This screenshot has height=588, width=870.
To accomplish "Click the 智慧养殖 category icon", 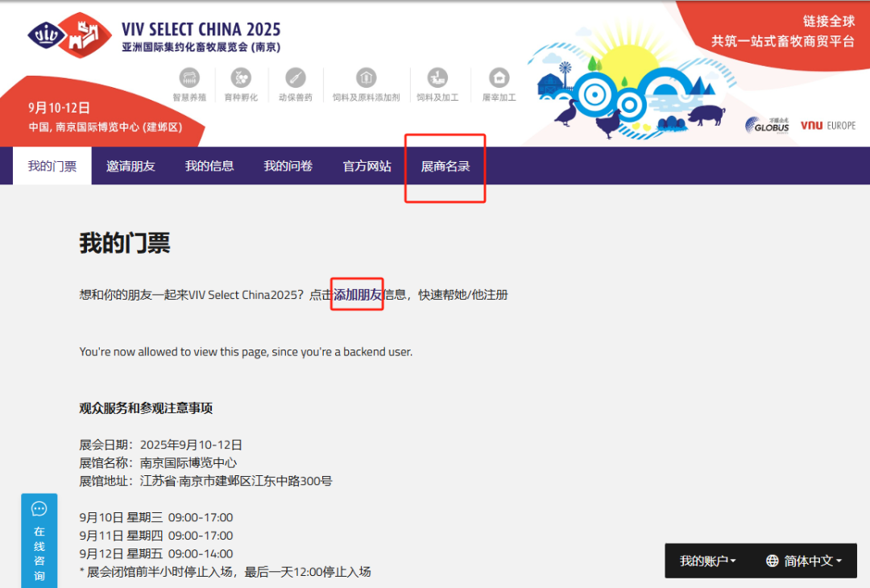I will tap(189, 77).
